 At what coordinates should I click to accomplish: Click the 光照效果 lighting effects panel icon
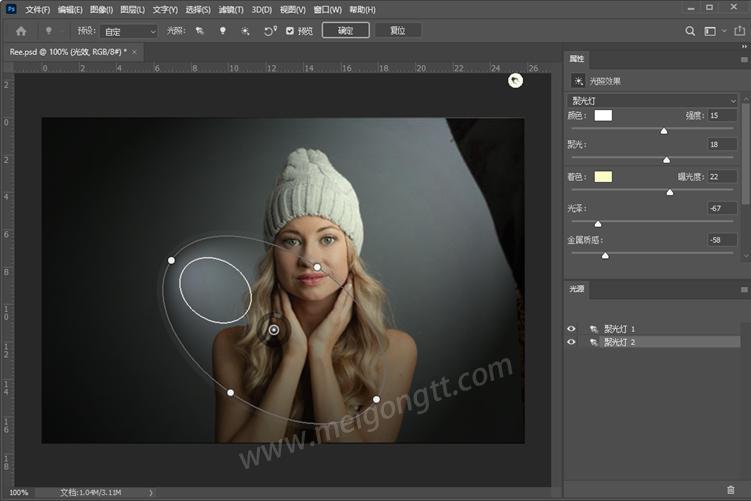pos(578,81)
